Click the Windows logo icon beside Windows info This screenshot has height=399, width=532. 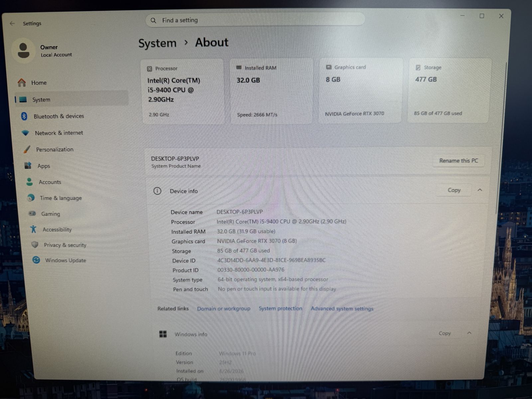coord(163,334)
